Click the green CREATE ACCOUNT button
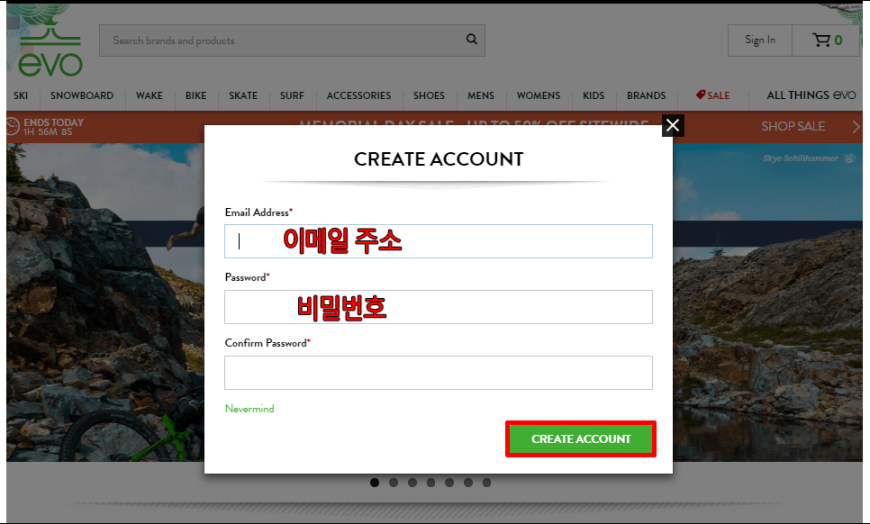This screenshot has width=870, height=524. tap(581, 439)
